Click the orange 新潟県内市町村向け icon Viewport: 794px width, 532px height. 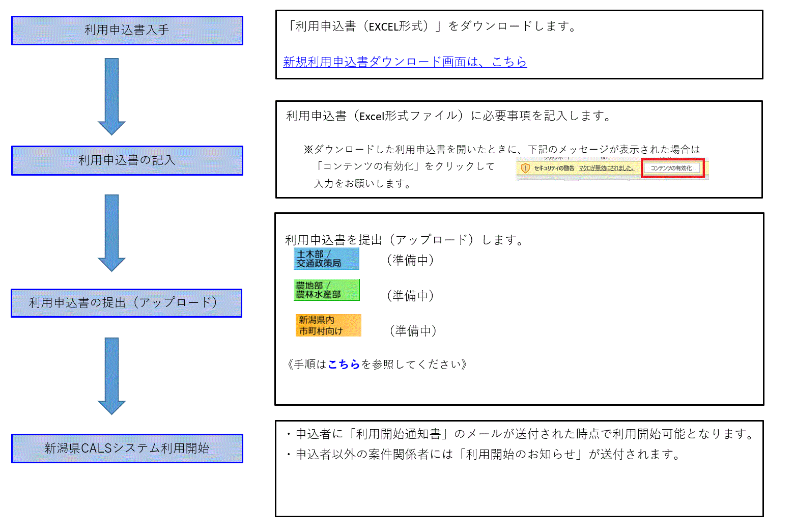pos(328,325)
